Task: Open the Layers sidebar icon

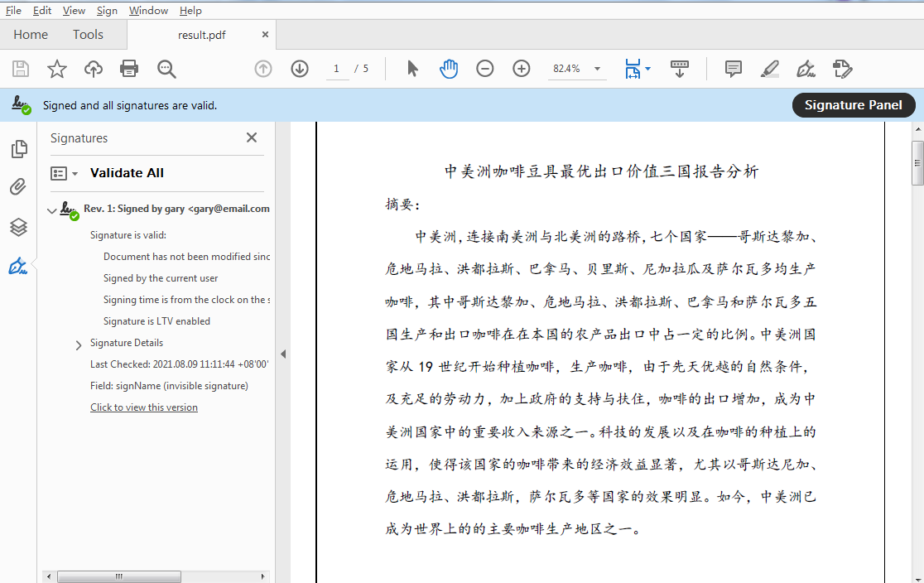Action: coord(18,227)
